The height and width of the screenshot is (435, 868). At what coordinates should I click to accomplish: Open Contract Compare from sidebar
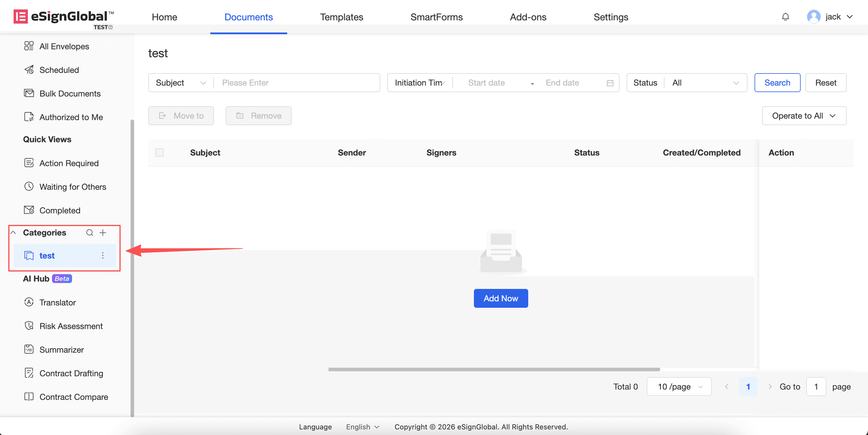click(x=74, y=397)
